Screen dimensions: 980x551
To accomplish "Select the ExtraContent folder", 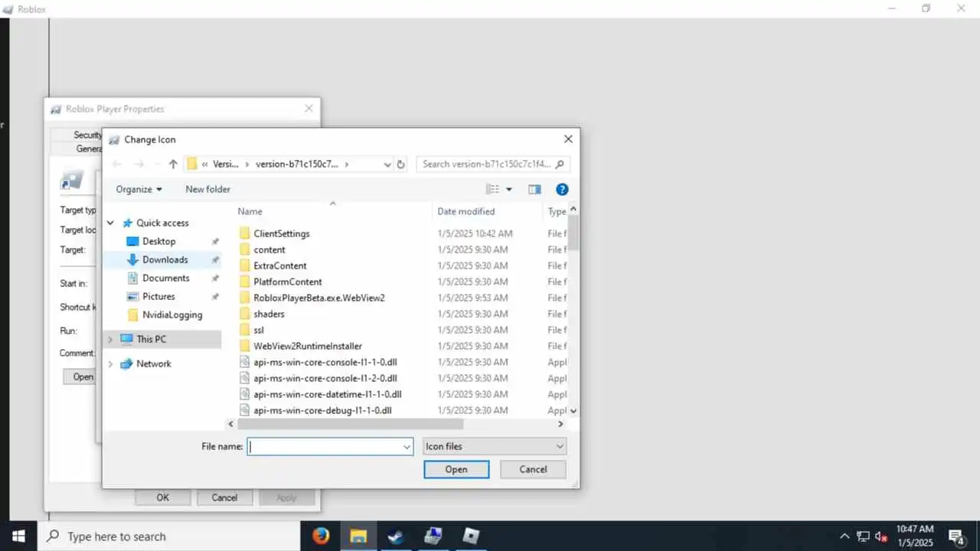I will [x=279, y=266].
